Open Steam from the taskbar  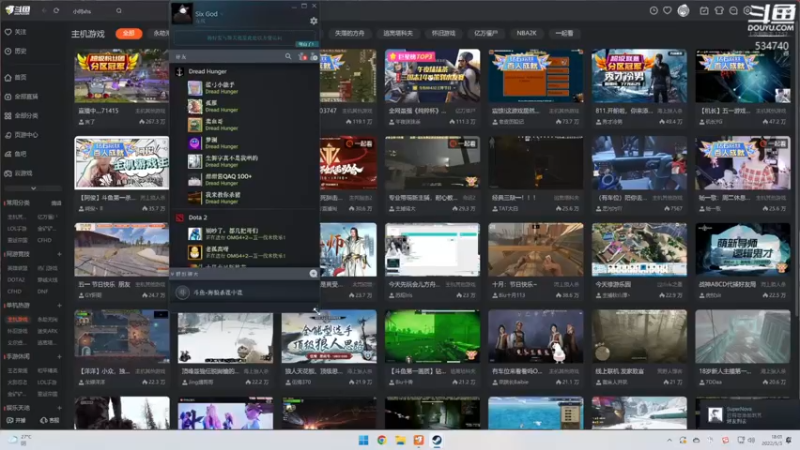coord(437,440)
